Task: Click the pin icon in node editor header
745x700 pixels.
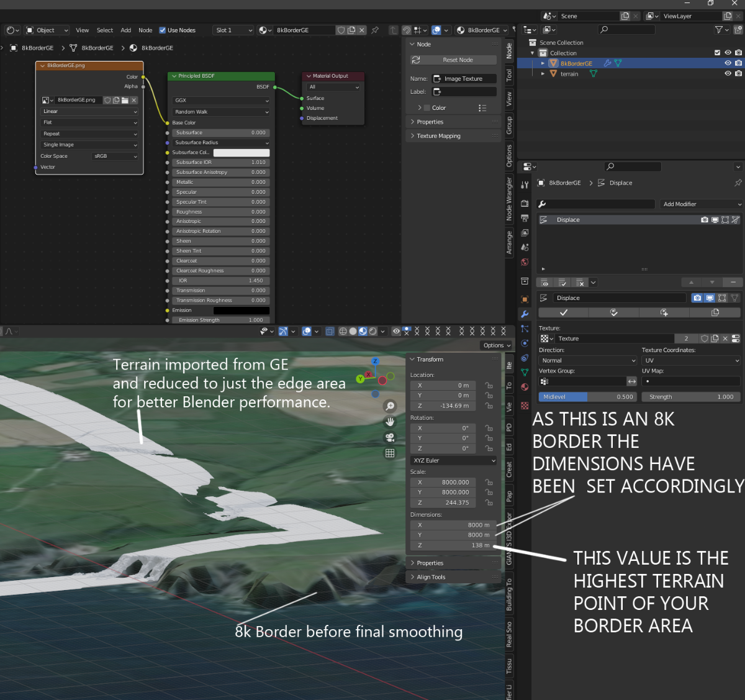Action: tap(375, 30)
